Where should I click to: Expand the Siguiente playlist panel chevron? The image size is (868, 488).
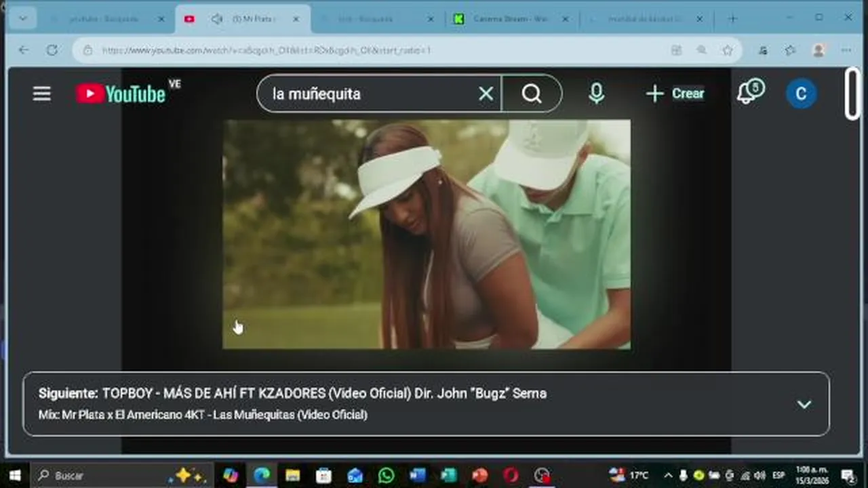pos(804,405)
